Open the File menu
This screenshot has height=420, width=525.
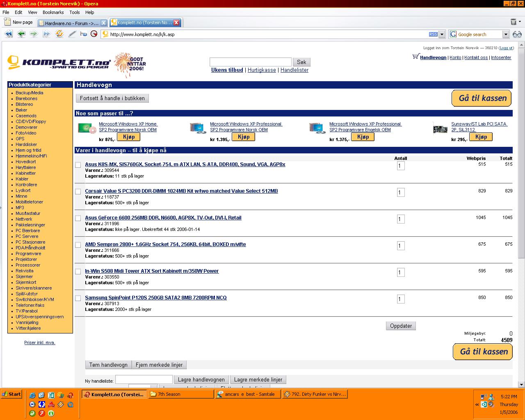pyautogui.click(x=6, y=12)
